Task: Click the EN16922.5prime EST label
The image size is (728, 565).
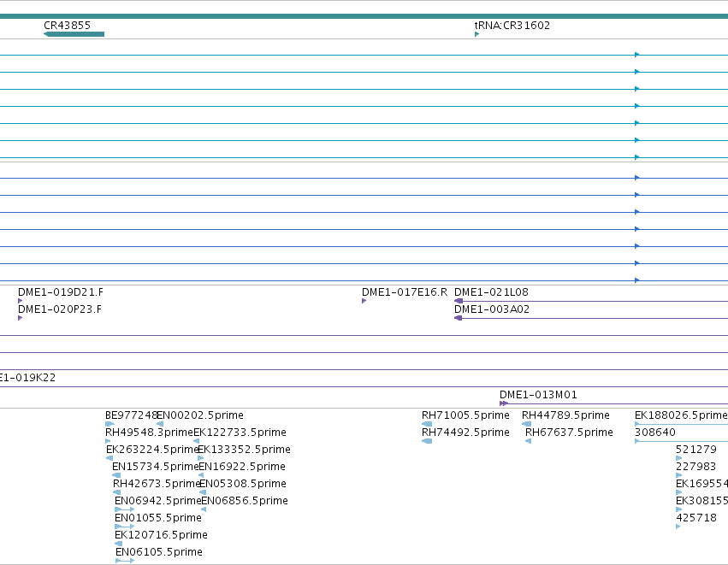Action: point(242,466)
